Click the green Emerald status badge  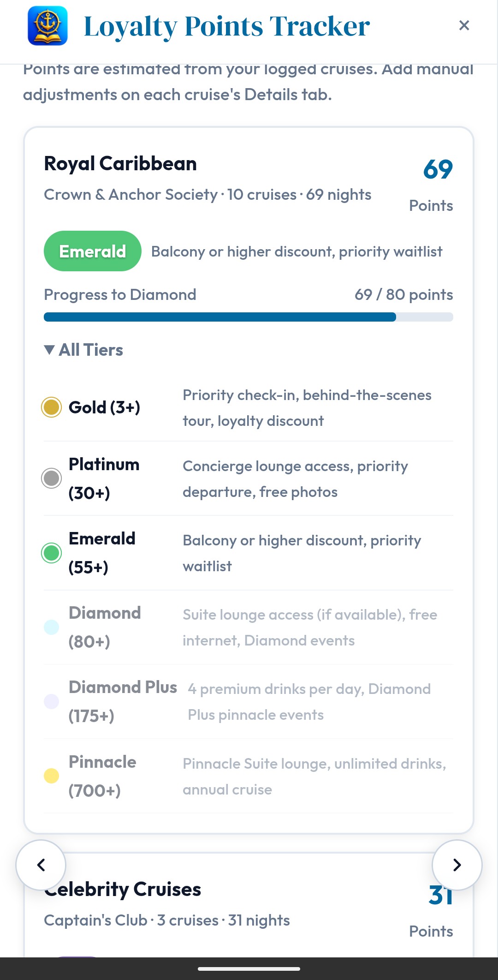click(92, 251)
